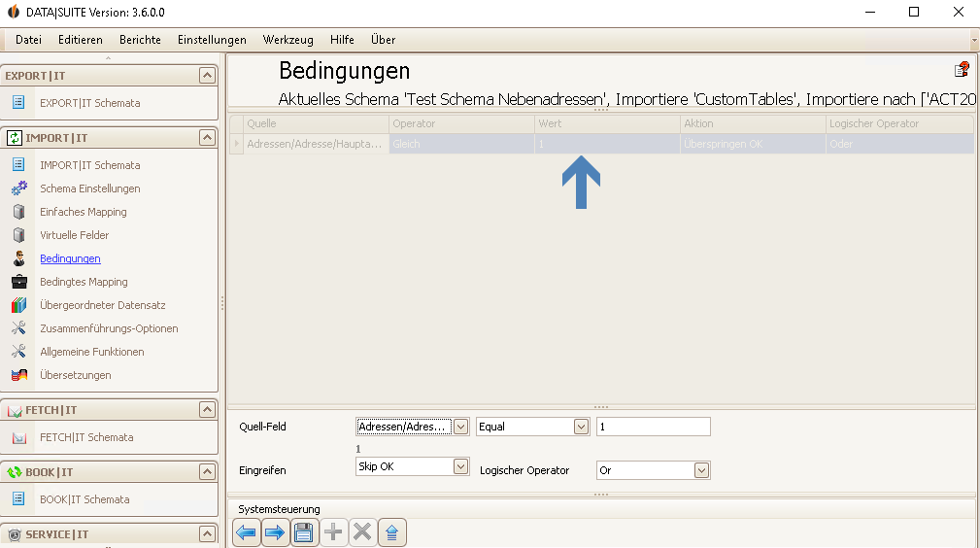Viewport: 980px width, 548px height.
Task: Open the Equal operator dropdown
Action: pyautogui.click(x=581, y=427)
